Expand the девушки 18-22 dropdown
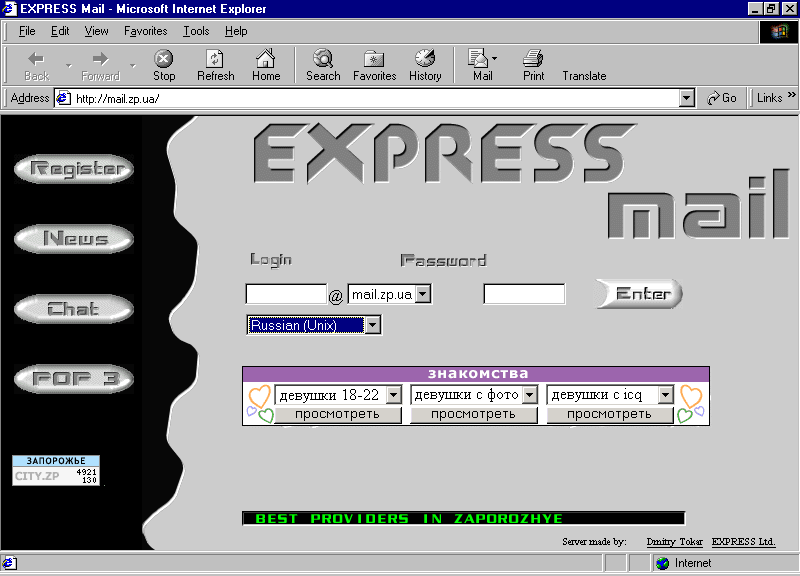This screenshot has height=576, width=800. tap(393, 395)
